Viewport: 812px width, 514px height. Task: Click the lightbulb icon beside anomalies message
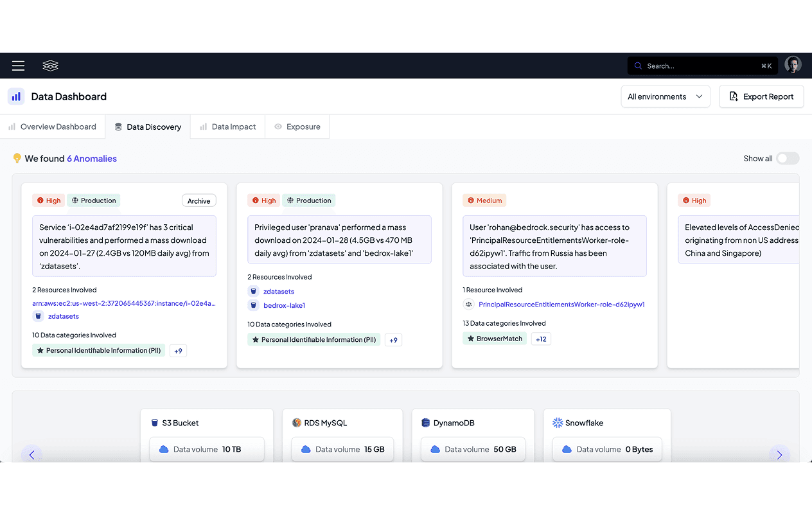pyautogui.click(x=17, y=158)
